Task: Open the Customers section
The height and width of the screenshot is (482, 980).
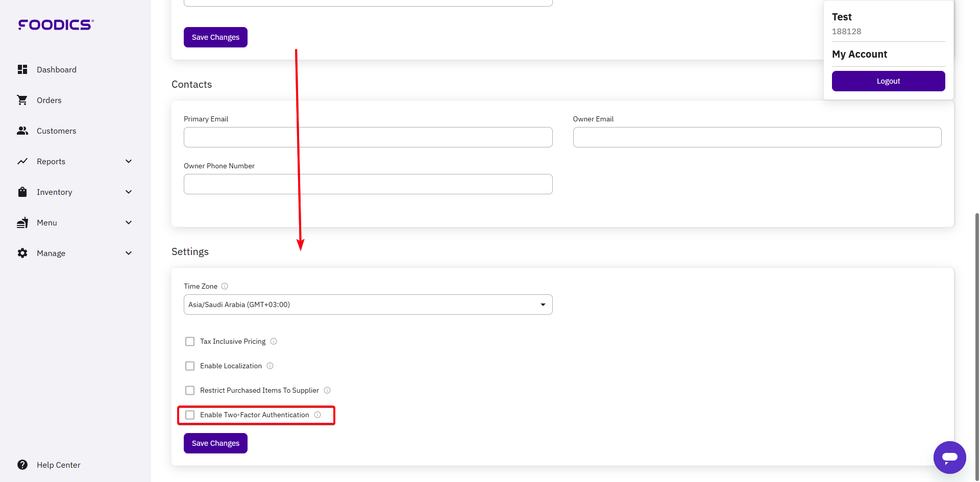Action: (56, 131)
